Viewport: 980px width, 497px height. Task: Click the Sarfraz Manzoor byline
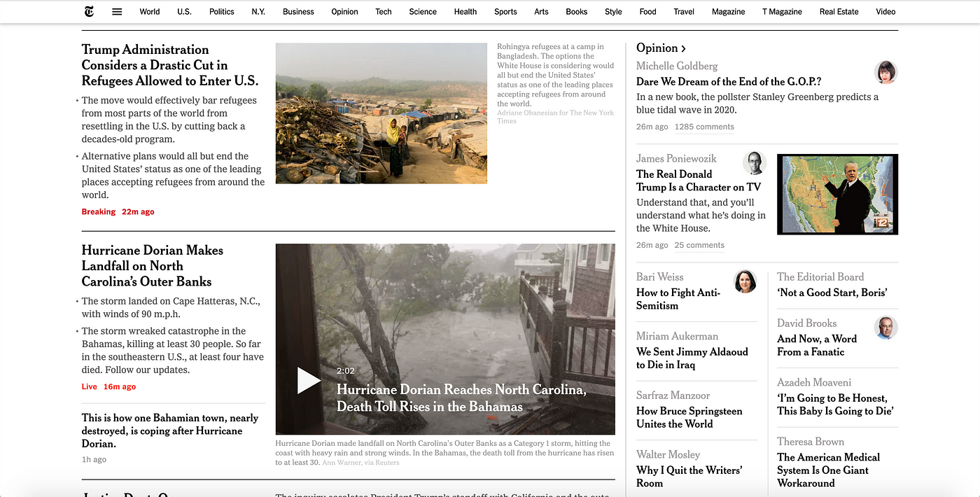(x=673, y=395)
